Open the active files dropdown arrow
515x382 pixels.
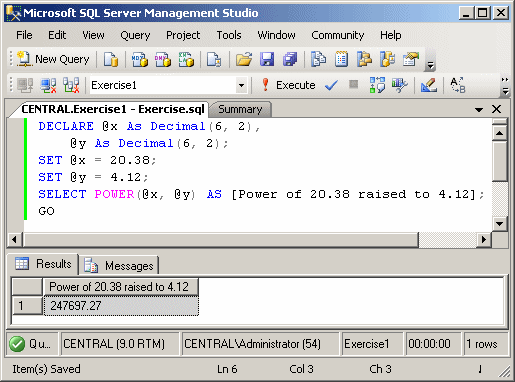(x=479, y=110)
